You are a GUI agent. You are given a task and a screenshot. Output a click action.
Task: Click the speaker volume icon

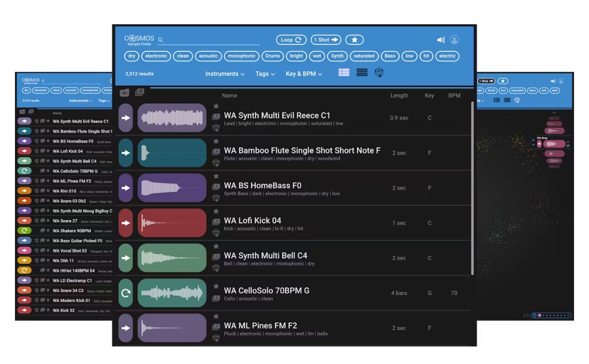pyautogui.click(x=440, y=40)
